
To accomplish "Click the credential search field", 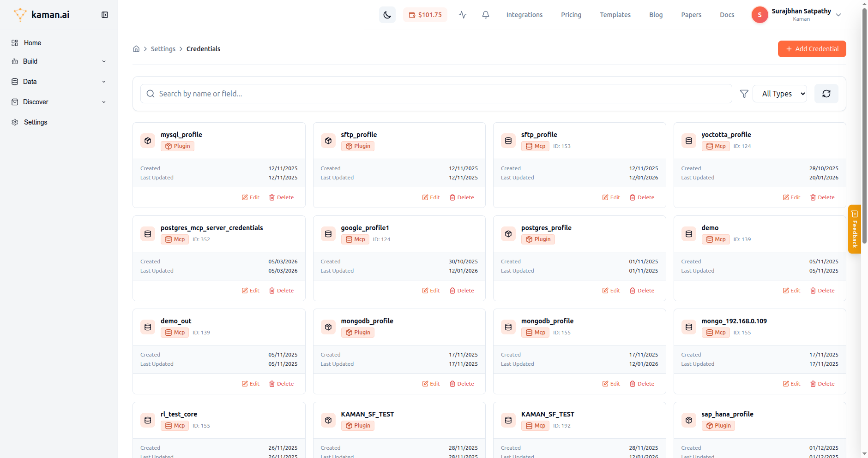I will (x=436, y=94).
